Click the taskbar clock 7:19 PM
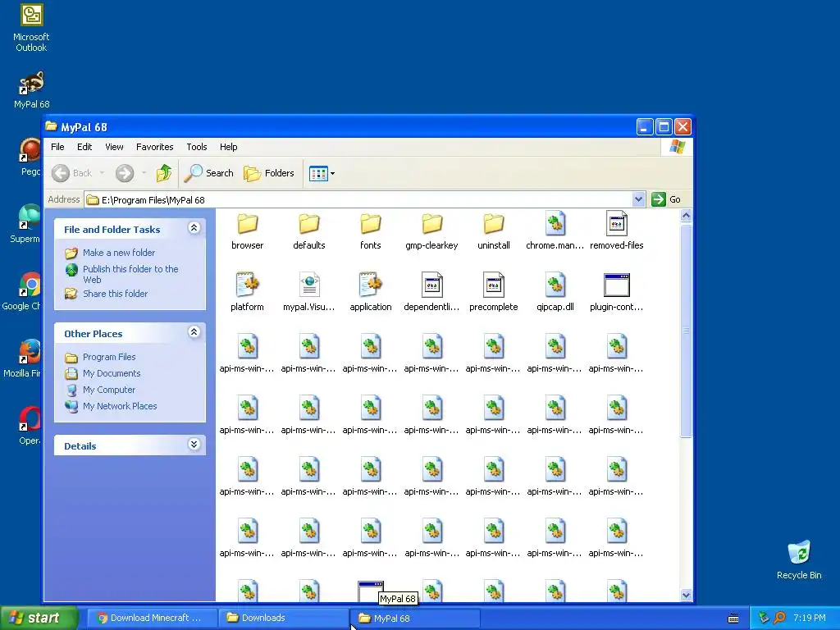Image resolution: width=840 pixels, height=630 pixels. click(x=810, y=618)
